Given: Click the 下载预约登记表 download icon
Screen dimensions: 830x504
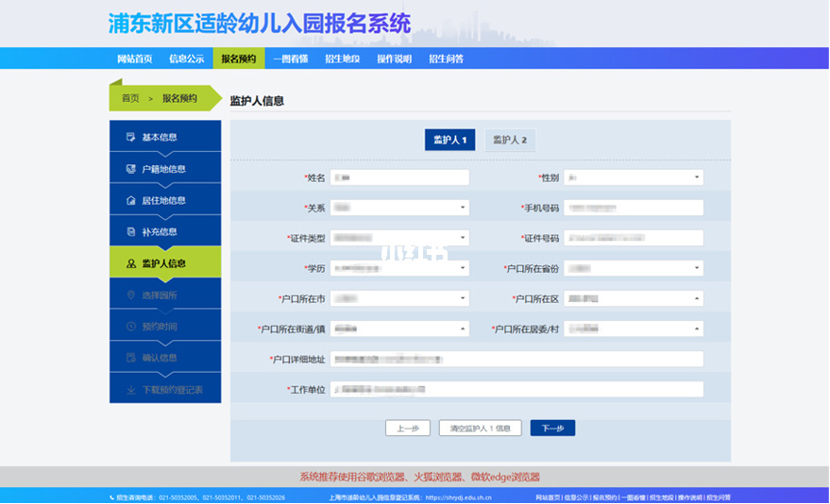Looking at the screenshot, I should (130, 390).
